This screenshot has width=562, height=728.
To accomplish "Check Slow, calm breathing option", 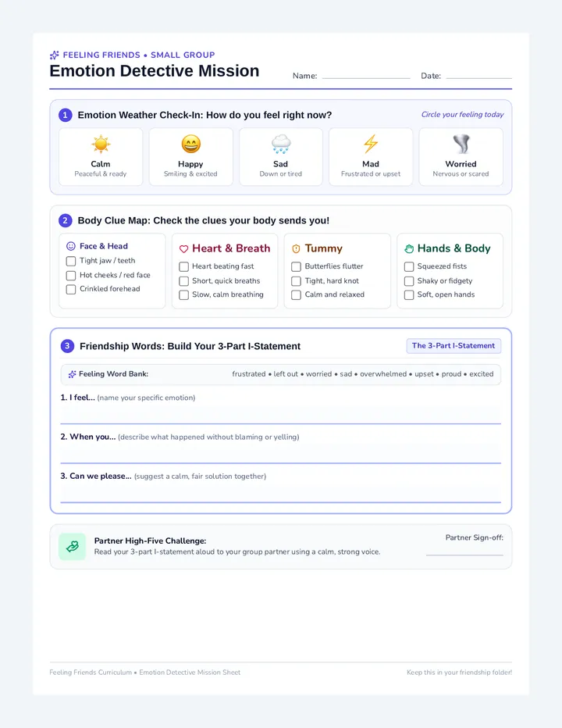I will pos(183,294).
